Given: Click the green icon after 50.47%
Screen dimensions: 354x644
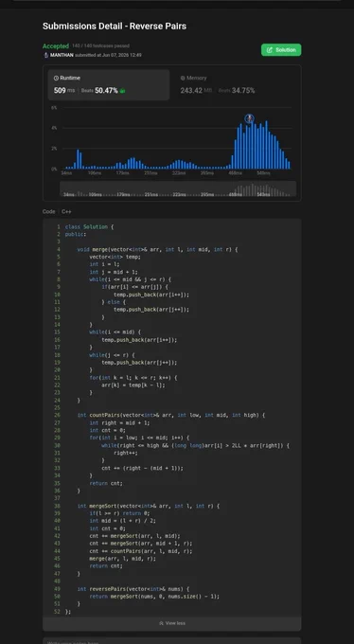Looking at the screenshot, I should (122, 91).
